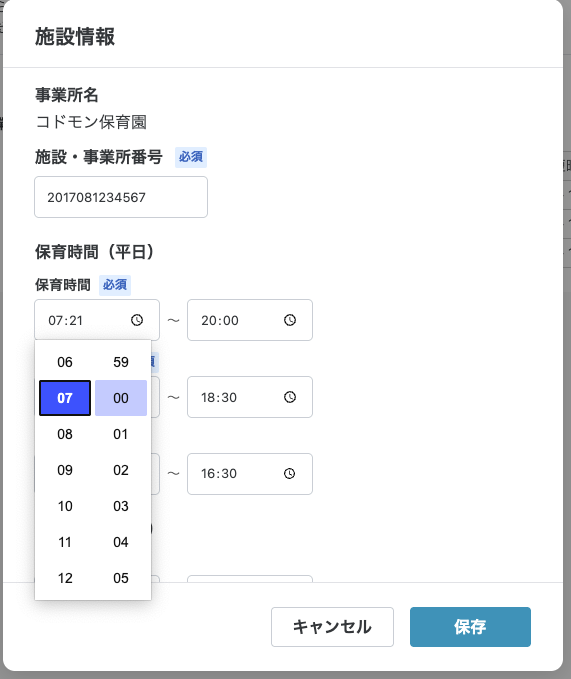Select minute 00 in minute column

pos(121,398)
